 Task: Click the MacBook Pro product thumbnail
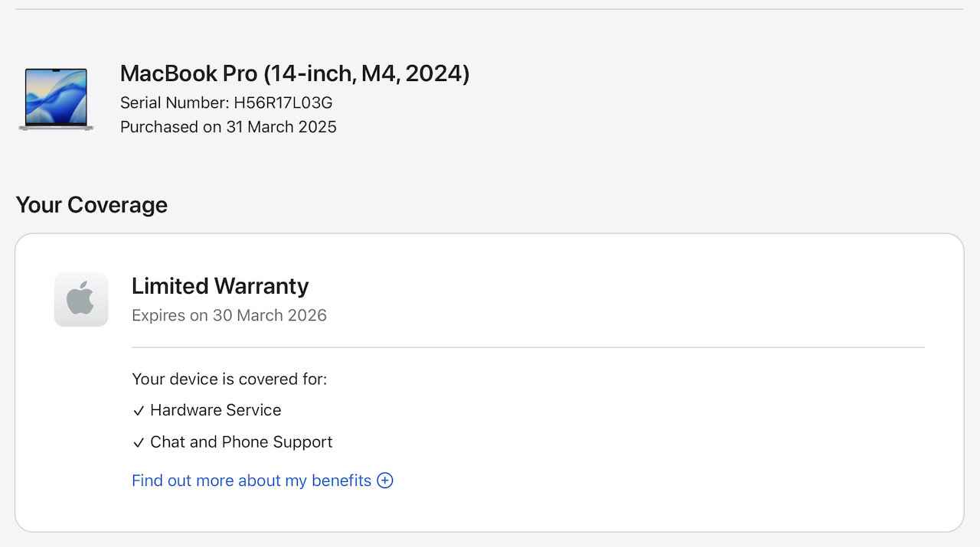pyautogui.click(x=56, y=99)
